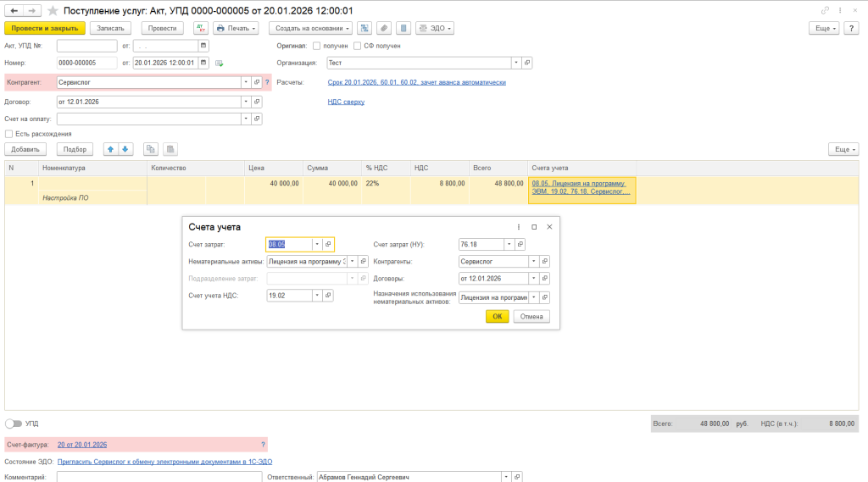The height and width of the screenshot is (482, 868).
Task: Add document to favorites with star icon
Action: point(53,10)
